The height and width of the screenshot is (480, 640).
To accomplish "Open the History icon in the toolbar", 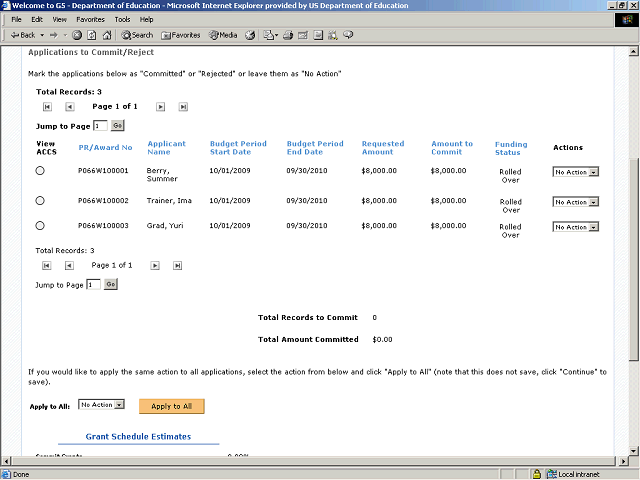I will [250, 35].
